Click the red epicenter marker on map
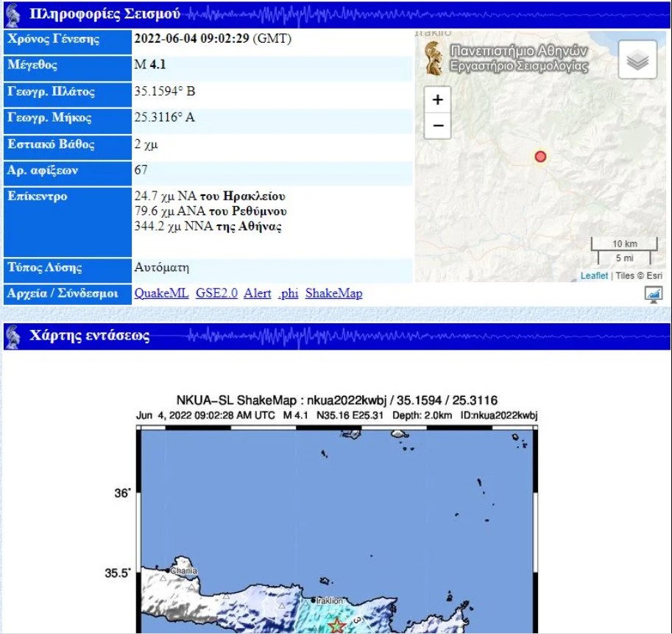Viewport: 672px width, 634px height. tap(540, 156)
